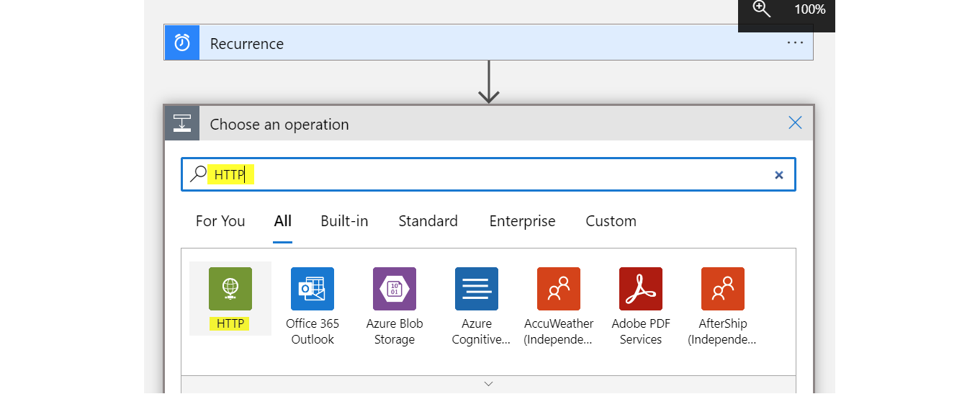Pick the Azure Blob Storage connector
Viewport: 980px width, 412px height.
[395, 289]
